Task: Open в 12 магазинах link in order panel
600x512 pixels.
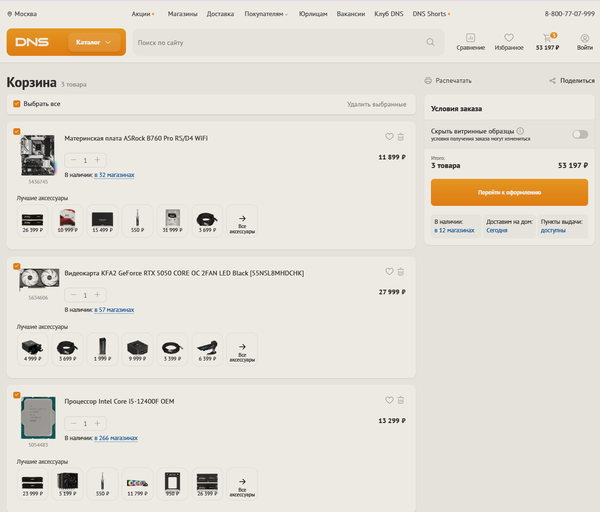Action: (454, 230)
